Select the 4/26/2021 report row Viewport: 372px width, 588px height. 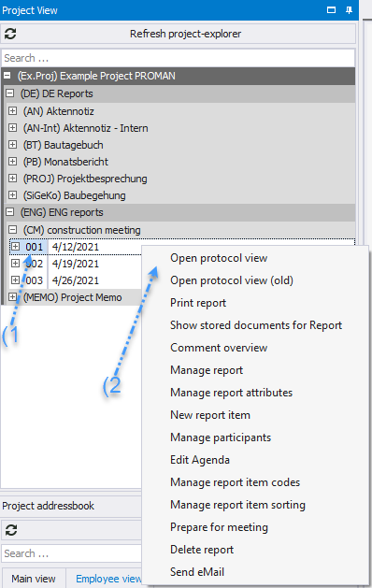[x=76, y=280]
